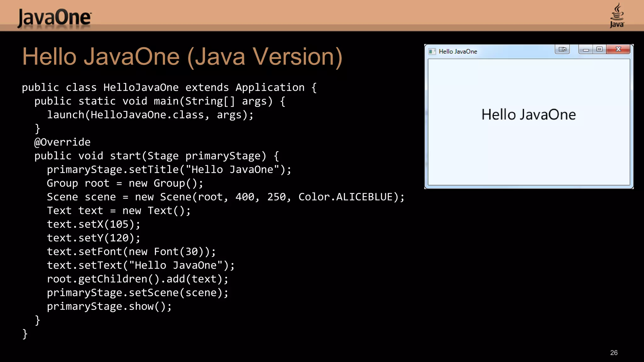This screenshot has width=644, height=362.
Task: Click the line Text text = new Text();
Action: pyautogui.click(x=119, y=211)
